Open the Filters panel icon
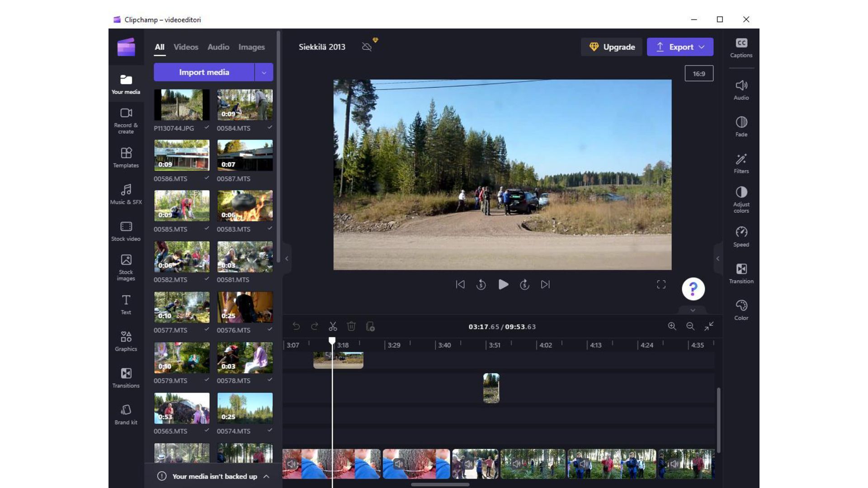This screenshot has width=868, height=488. 741,163
